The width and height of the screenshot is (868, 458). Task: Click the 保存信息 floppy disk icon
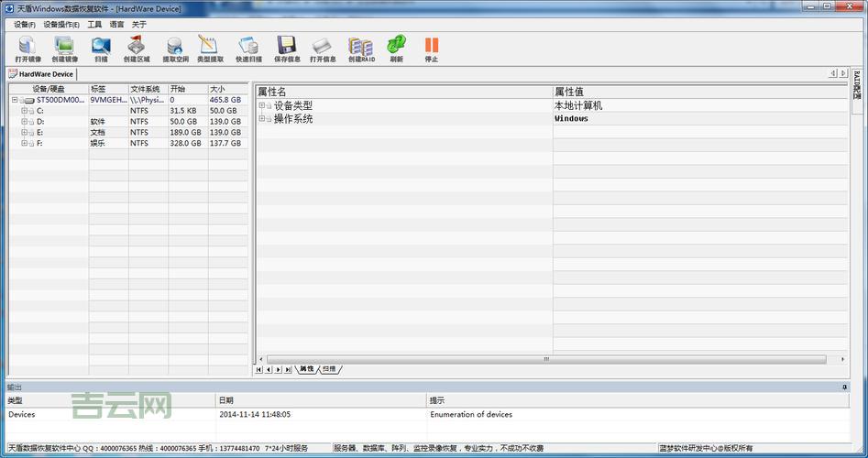[286, 46]
